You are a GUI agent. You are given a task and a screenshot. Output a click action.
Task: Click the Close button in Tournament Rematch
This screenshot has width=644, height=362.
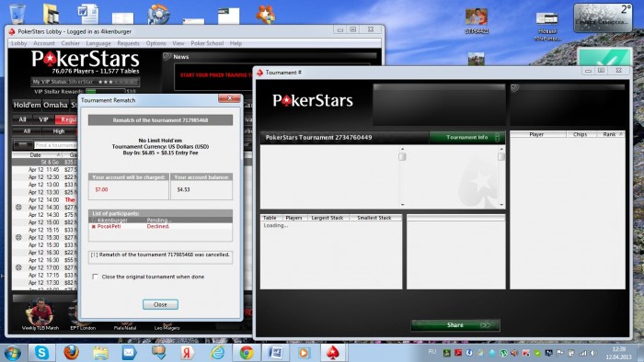[160, 305]
